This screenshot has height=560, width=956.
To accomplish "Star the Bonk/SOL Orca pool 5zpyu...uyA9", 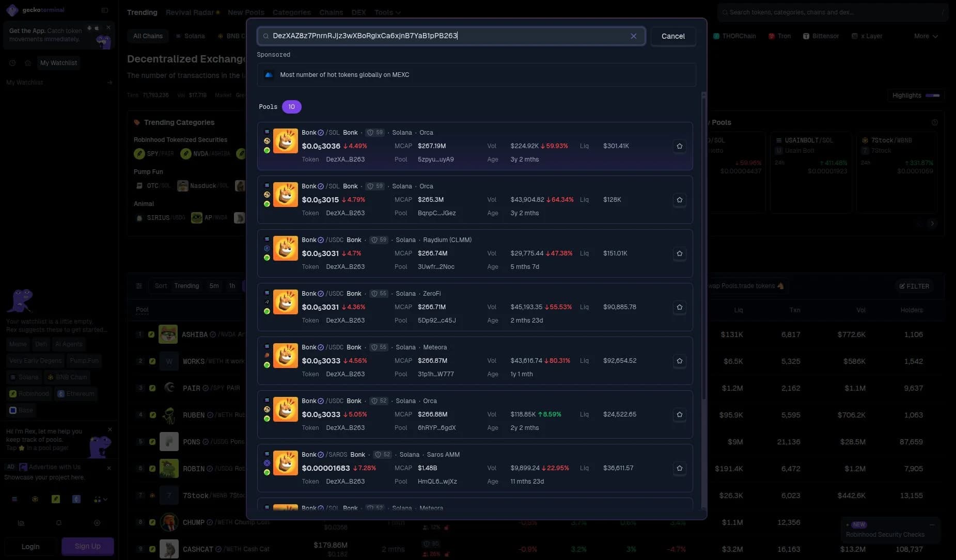I will [x=679, y=146].
